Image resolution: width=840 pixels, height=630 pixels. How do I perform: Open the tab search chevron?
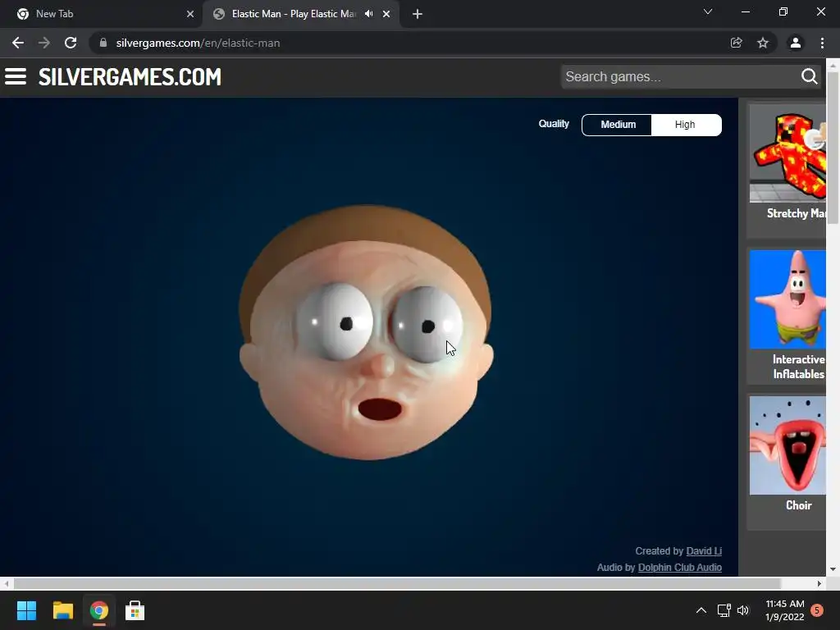[708, 11]
